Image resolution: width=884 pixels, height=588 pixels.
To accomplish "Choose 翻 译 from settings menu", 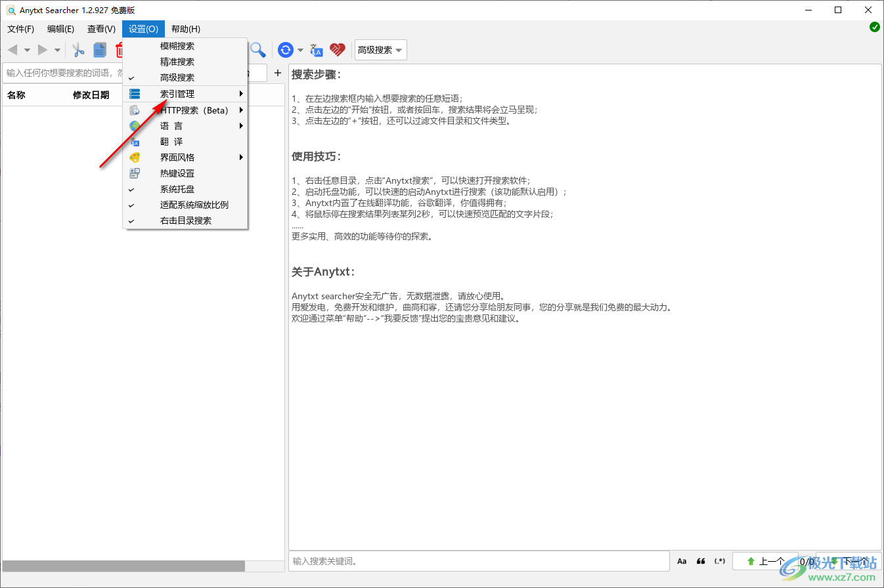I will pos(185,142).
